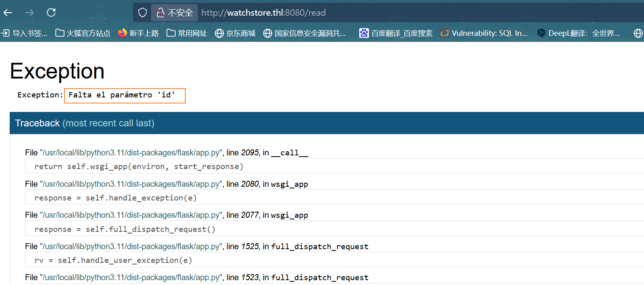644x285 pixels.
Task: Open the DeepL翻译 bookmark
Action: pos(579,33)
